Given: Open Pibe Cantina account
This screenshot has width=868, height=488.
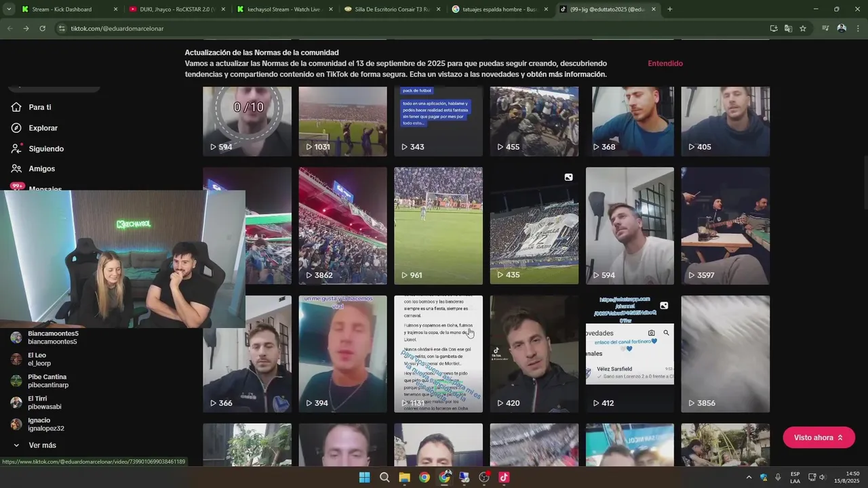Looking at the screenshot, I should [47, 381].
